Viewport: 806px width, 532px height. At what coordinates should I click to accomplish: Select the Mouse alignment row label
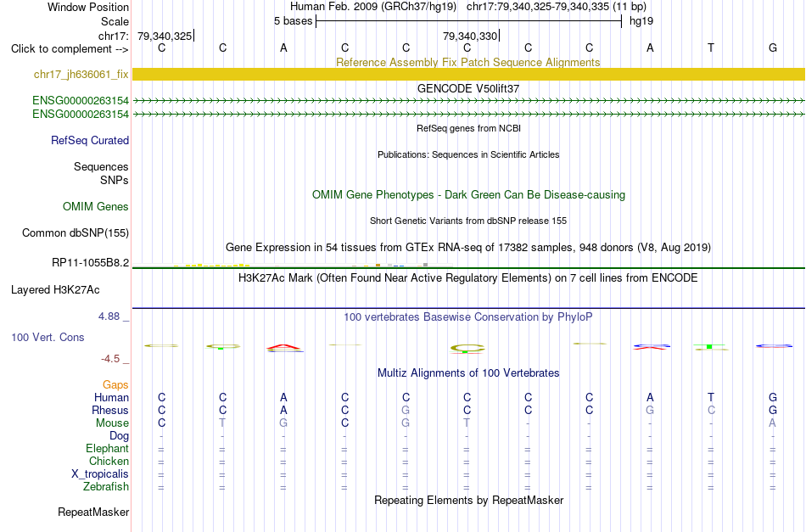112,423
